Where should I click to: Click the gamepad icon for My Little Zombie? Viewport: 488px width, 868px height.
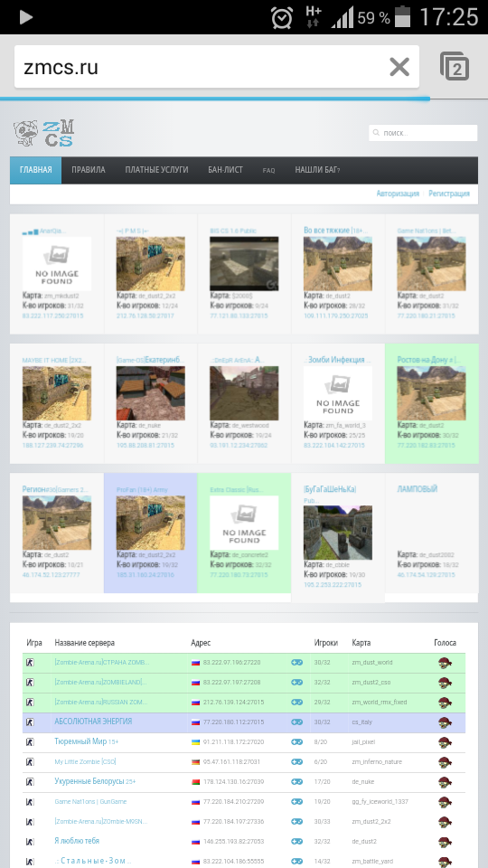click(297, 762)
